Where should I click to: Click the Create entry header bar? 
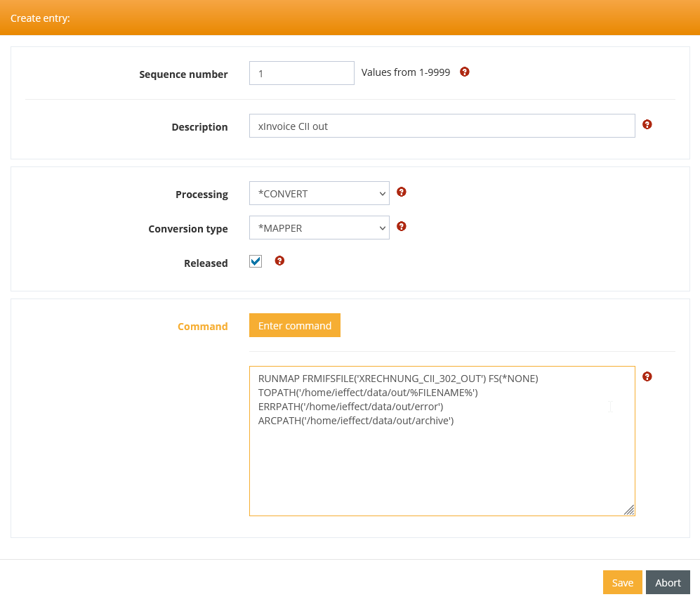coord(350,18)
